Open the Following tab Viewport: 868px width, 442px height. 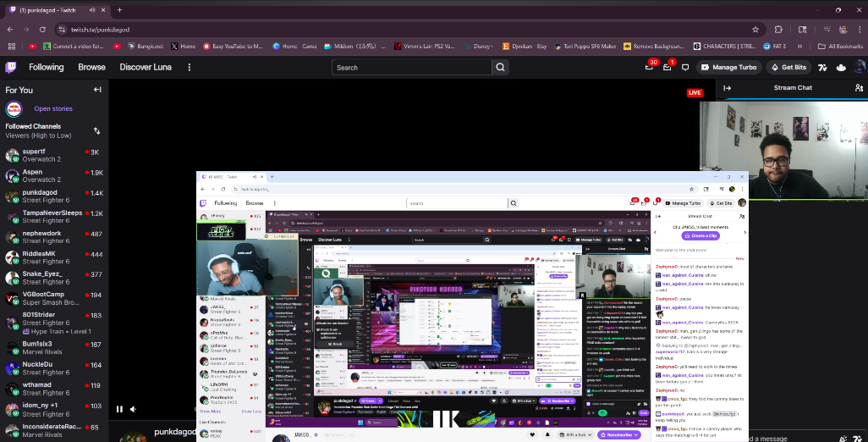(x=46, y=68)
